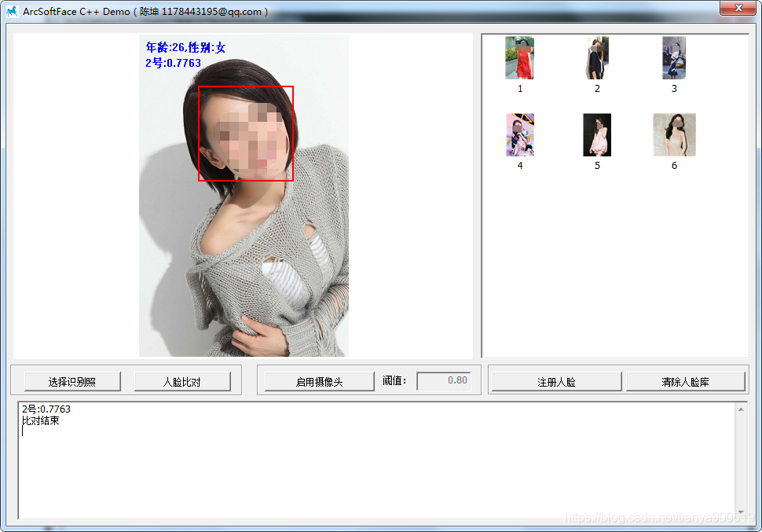The width and height of the screenshot is (762, 532).
Task: Focus the 阈值 threshold field showing 0.80
Action: 444,381
